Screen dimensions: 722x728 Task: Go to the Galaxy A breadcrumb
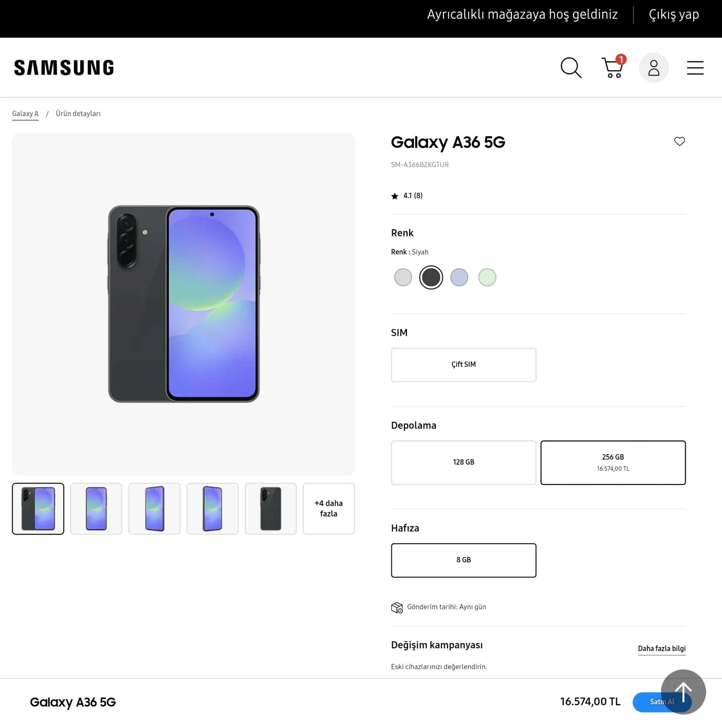25,114
